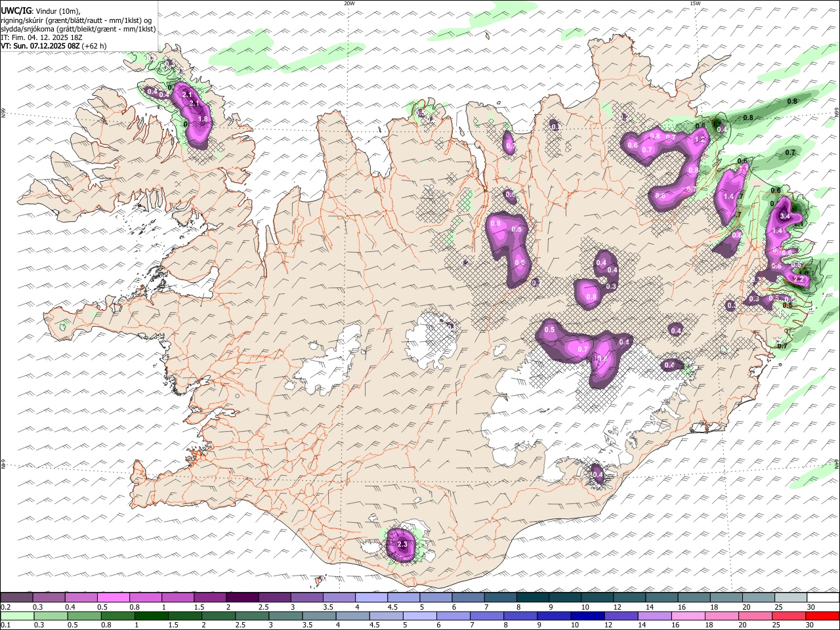Click the valid time 'VT: Sun. 07.12.2025 08Z'
Viewport: 840px width, 630px height.
41,46
